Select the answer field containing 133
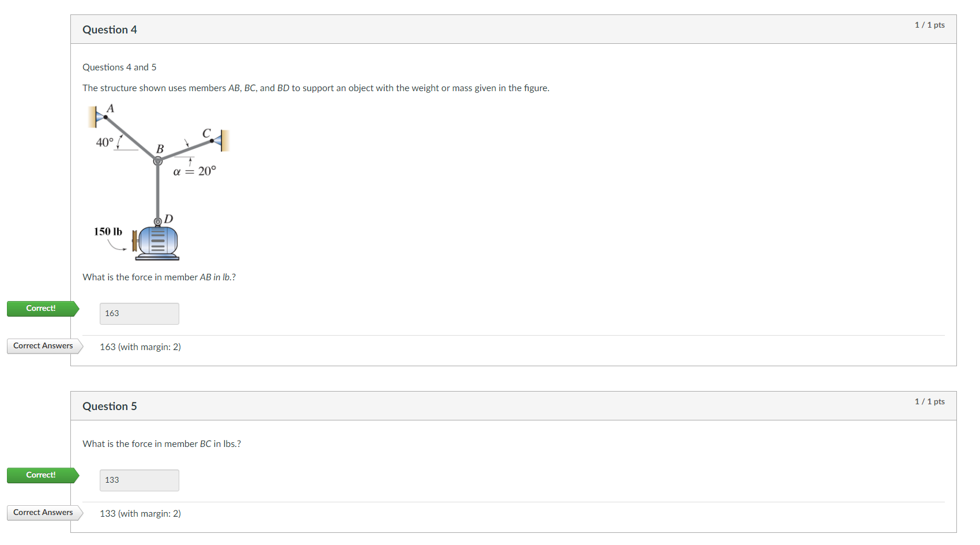The image size is (980, 545). [139, 480]
